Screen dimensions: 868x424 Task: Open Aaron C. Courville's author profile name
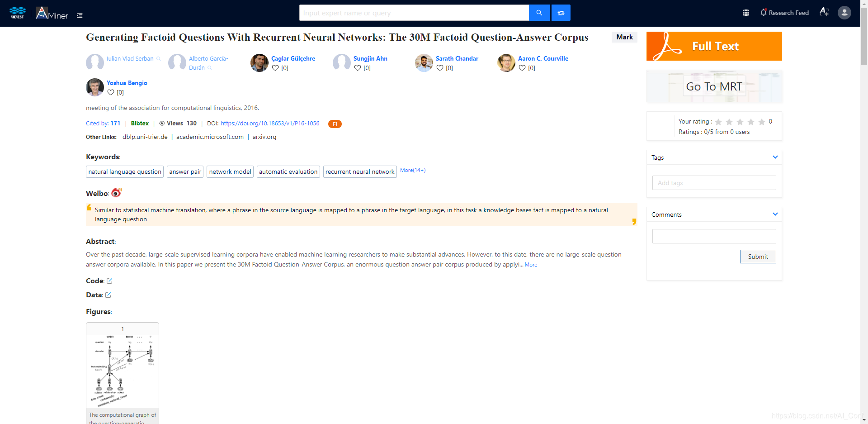tap(543, 59)
